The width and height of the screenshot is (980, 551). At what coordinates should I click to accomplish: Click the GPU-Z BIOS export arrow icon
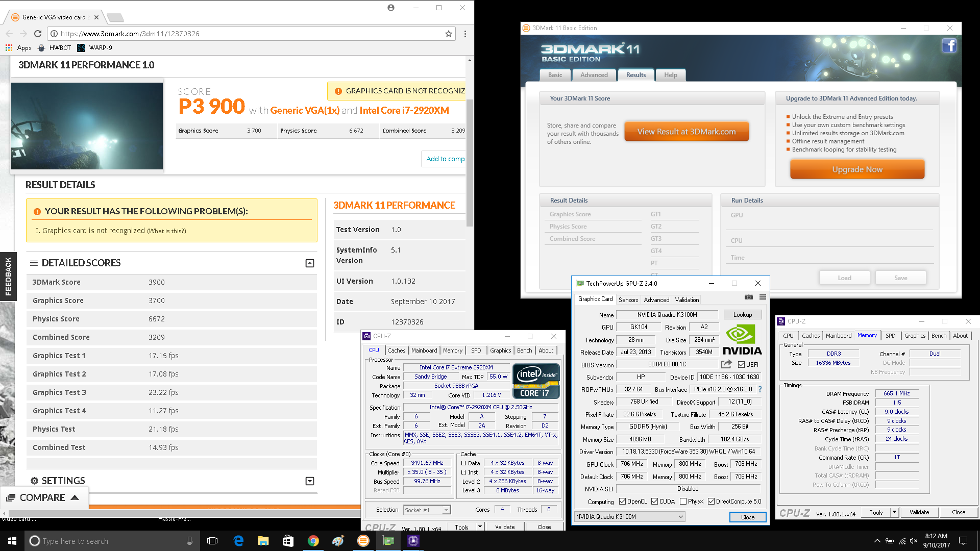pos(726,364)
